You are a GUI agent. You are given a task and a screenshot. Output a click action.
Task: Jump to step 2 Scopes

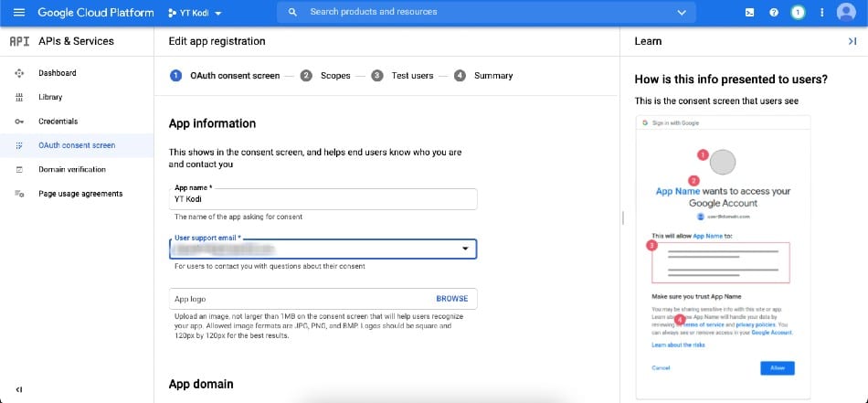(325, 76)
